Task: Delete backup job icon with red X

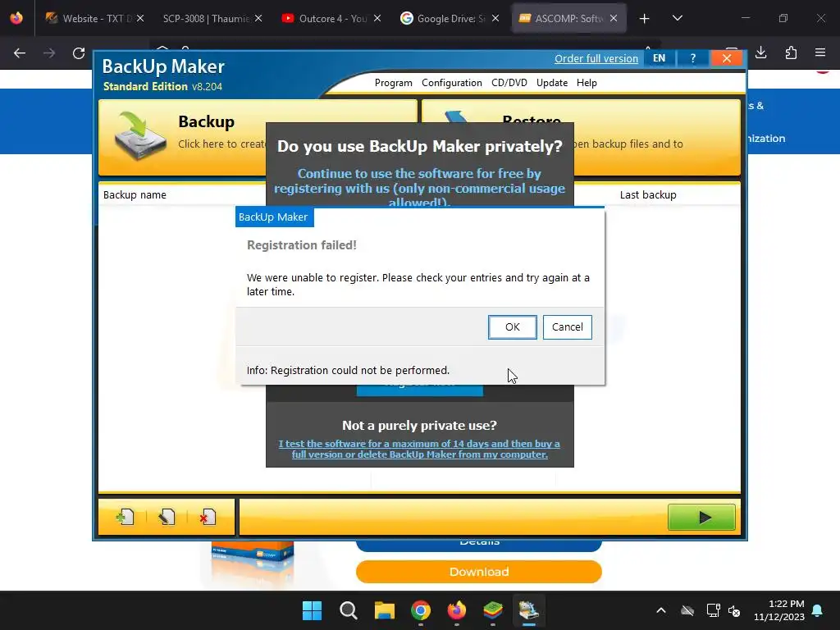Action: pos(208,517)
